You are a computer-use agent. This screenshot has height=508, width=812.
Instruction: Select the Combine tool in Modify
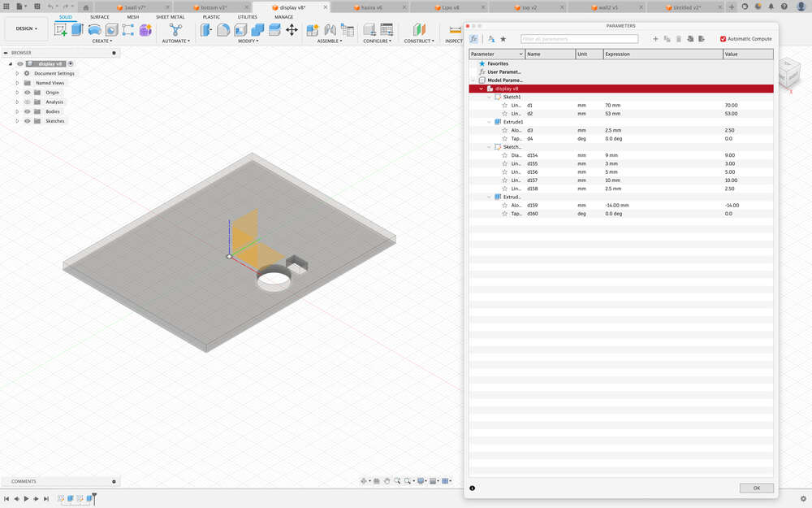(257, 29)
